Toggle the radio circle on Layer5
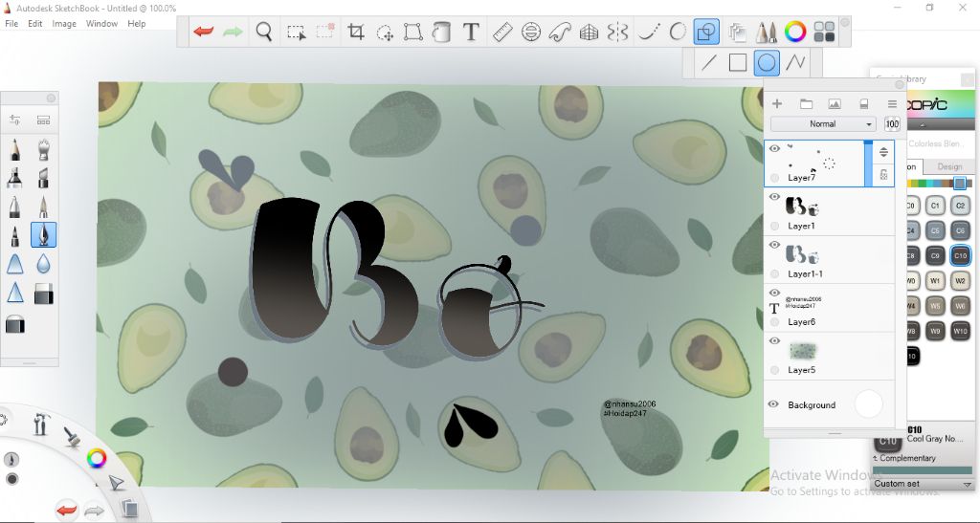 click(775, 370)
